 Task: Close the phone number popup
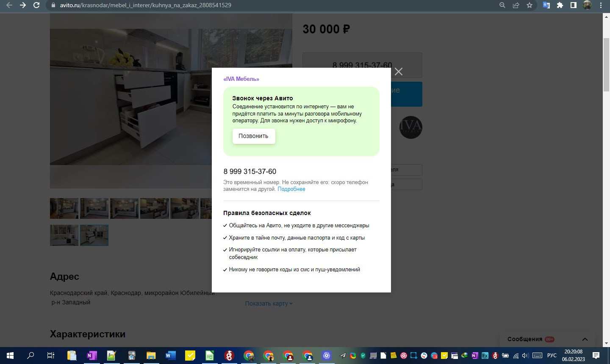(x=399, y=72)
